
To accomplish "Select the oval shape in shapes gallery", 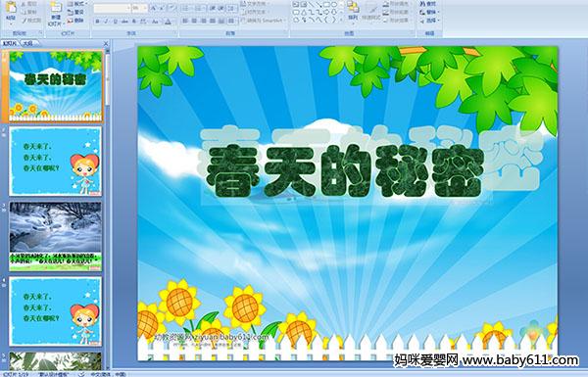I will coord(334,5).
